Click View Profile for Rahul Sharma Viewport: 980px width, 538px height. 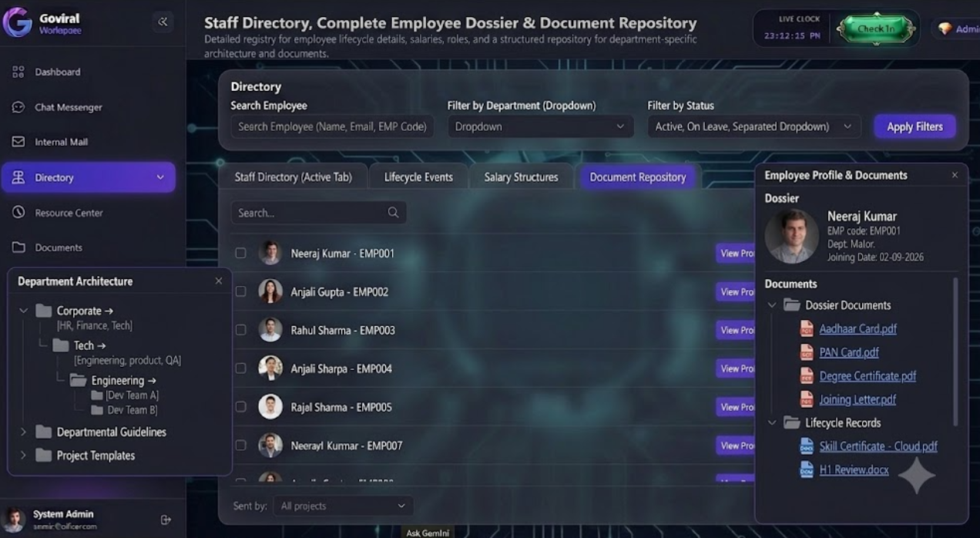(x=736, y=330)
